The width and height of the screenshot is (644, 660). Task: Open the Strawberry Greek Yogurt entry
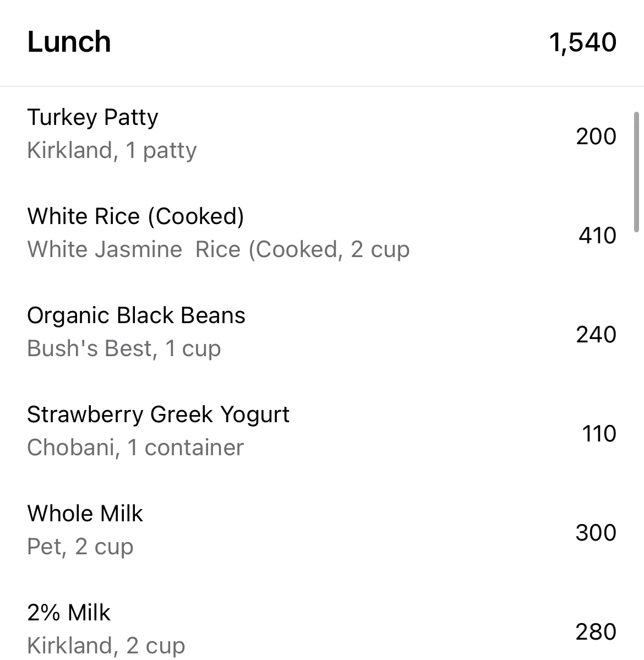(x=322, y=432)
